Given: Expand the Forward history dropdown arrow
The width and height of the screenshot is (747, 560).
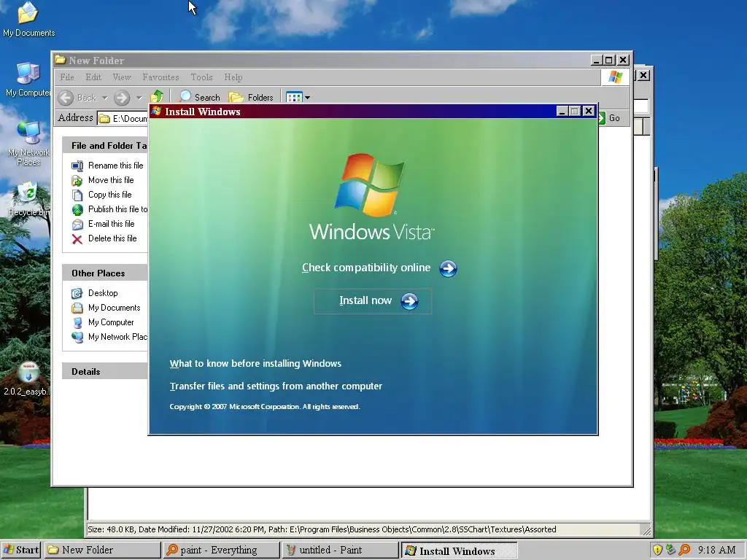Looking at the screenshot, I should click(139, 98).
